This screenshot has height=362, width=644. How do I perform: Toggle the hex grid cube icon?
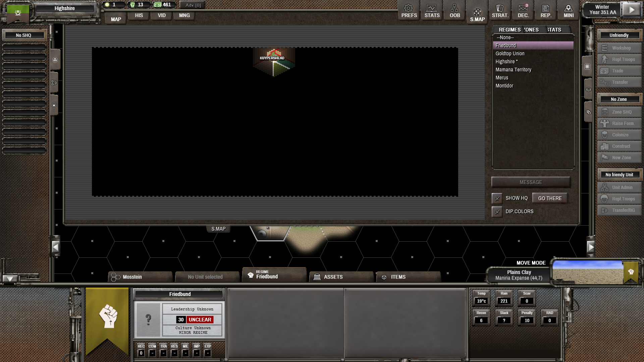(55, 60)
